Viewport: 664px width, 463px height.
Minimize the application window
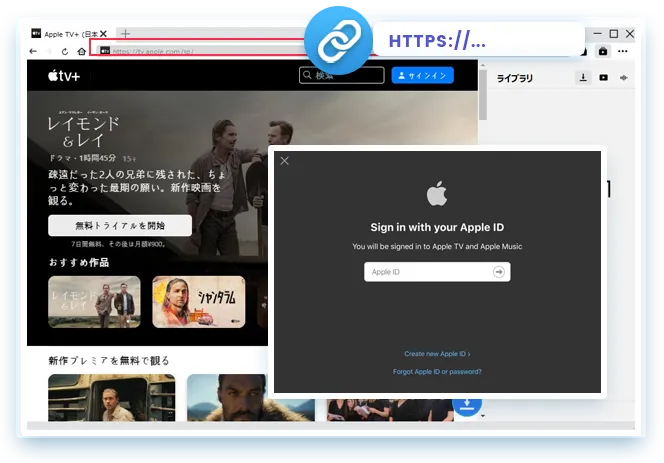598,33
